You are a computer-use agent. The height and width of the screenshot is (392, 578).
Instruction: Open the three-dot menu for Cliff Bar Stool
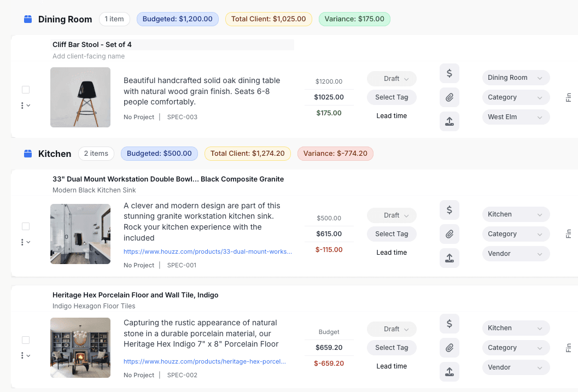tap(22, 106)
